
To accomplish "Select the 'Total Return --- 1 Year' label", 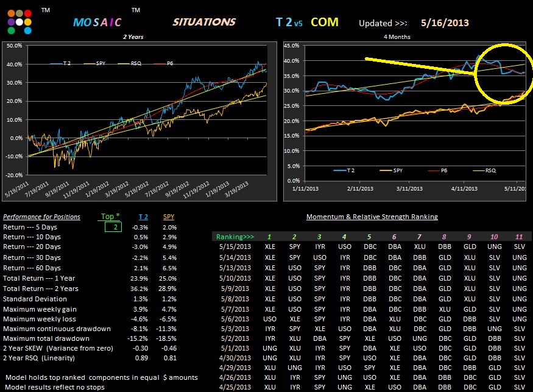I will [x=39, y=278].
